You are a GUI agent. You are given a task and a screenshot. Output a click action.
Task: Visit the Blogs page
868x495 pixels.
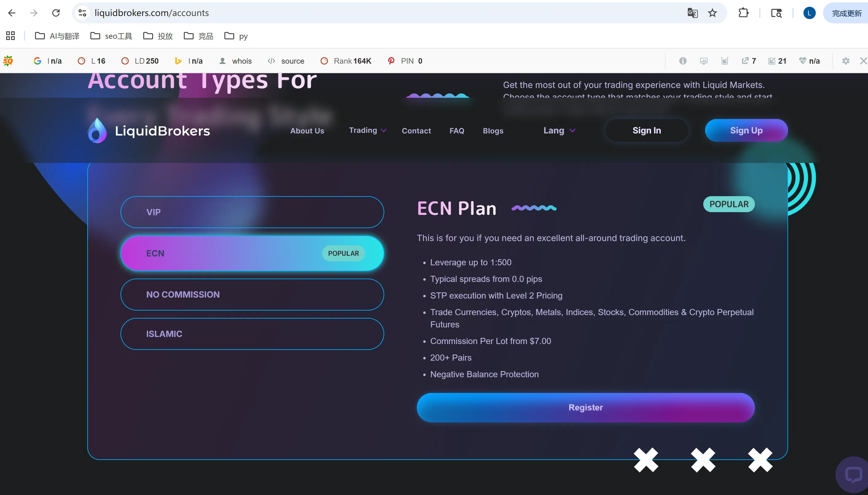coord(493,131)
